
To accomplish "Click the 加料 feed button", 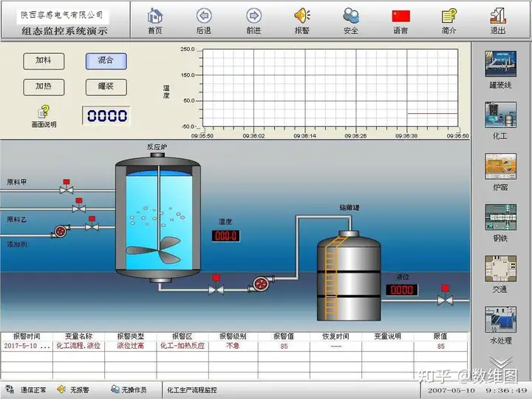I will (x=44, y=61).
